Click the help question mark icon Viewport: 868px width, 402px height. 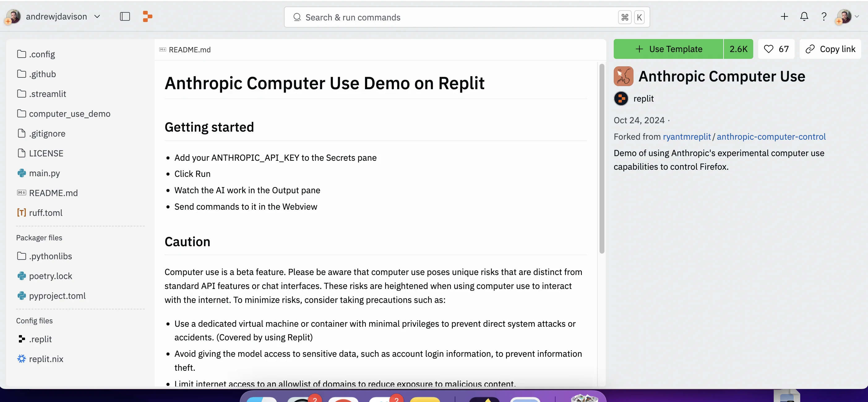tap(823, 16)
